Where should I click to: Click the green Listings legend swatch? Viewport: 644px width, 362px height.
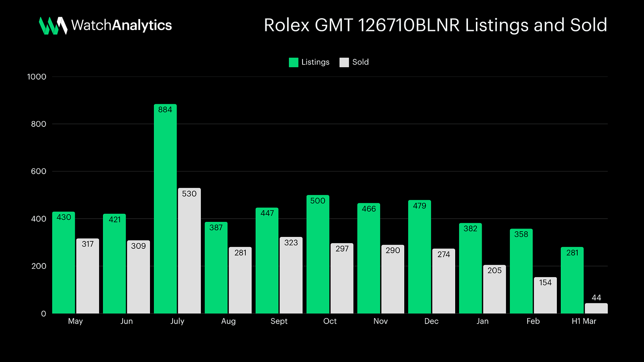pos(294,62)
